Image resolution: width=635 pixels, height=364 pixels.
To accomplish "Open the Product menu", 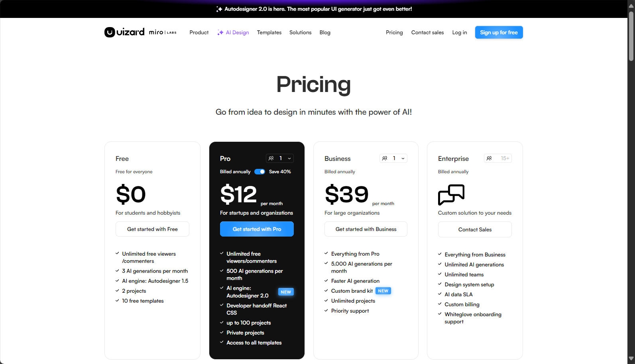I will [199, 33].
